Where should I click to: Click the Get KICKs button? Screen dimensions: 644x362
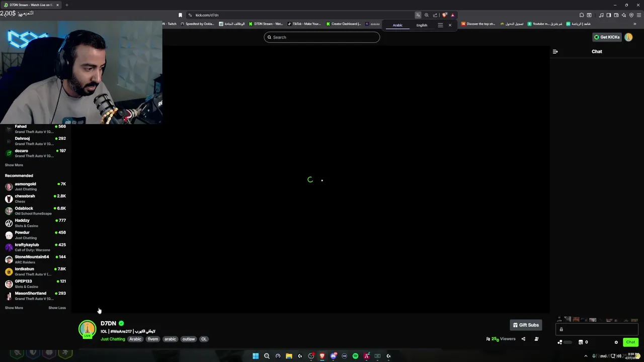pos(607,37)
